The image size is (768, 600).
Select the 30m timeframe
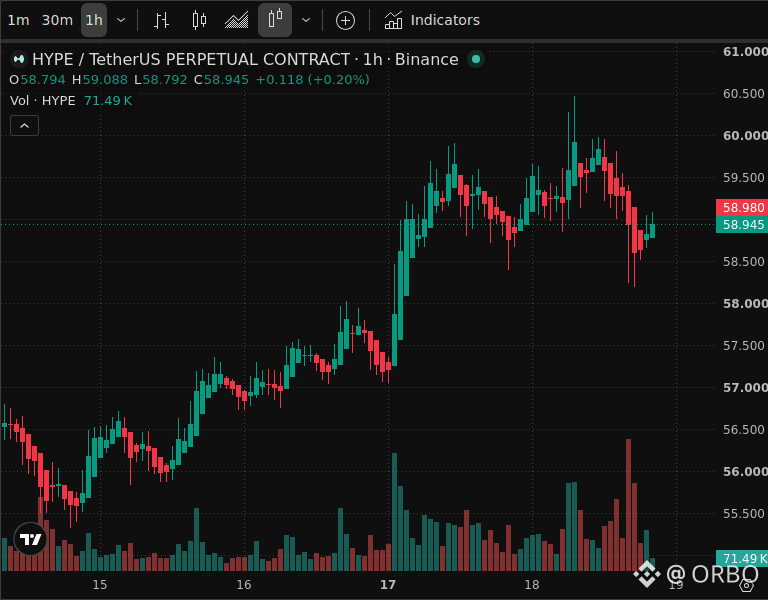57,20
